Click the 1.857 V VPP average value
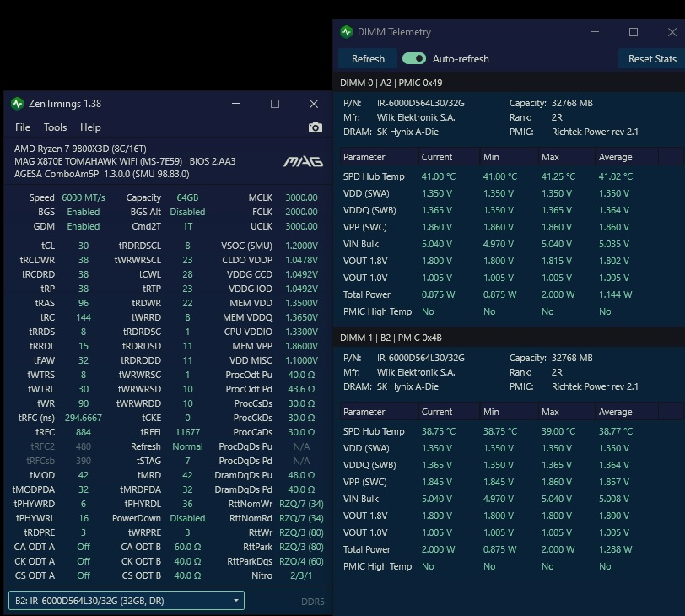The width and height of the screenshot is (685, 616). pos(614,482)
